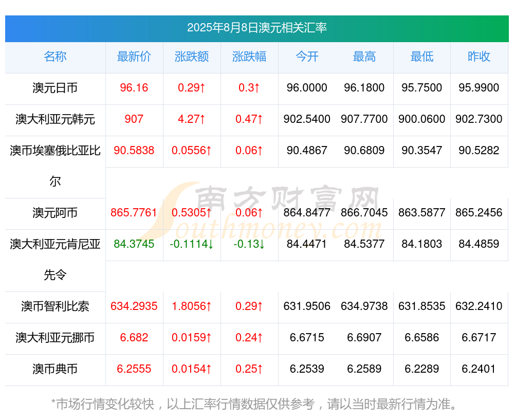Select the 涨跌幅 column header
Image resolution: width=514 pixels, height=420 pixels.
(249, 57)
